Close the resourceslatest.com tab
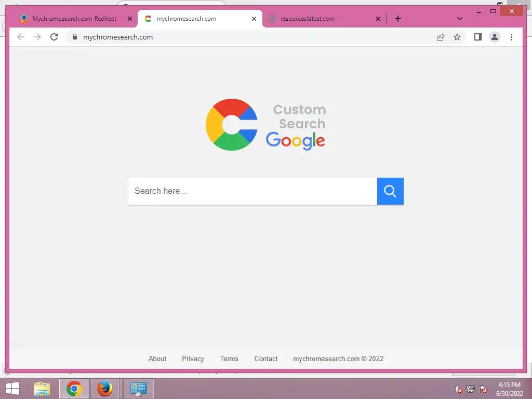The height and width of the screenshot is (399, 532). tap(378, 19)
